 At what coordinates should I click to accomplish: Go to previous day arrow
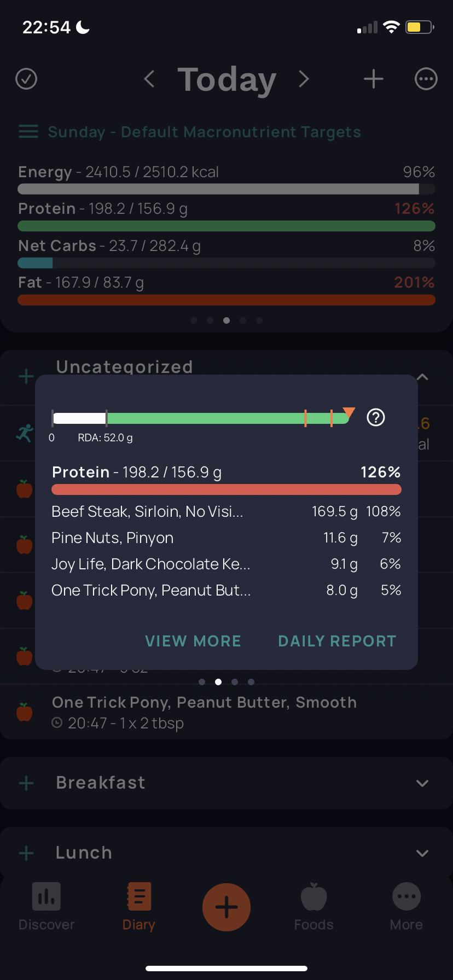pos(149,79)
